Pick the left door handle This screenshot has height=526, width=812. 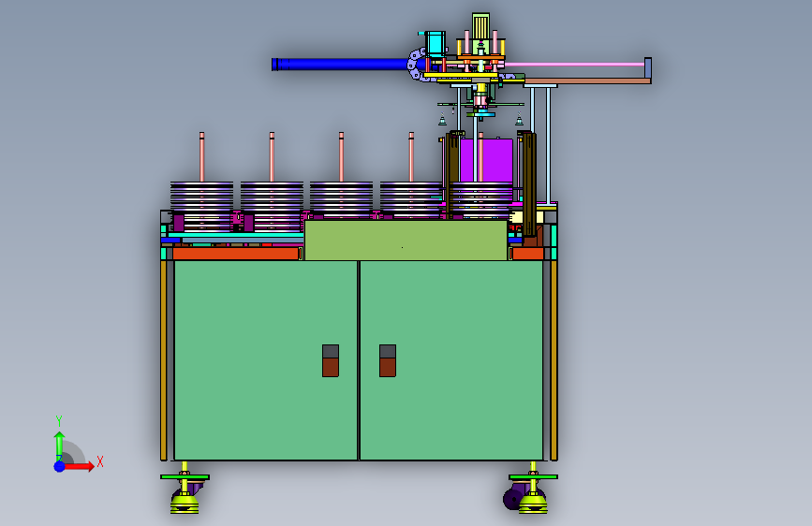click(331, 361)
